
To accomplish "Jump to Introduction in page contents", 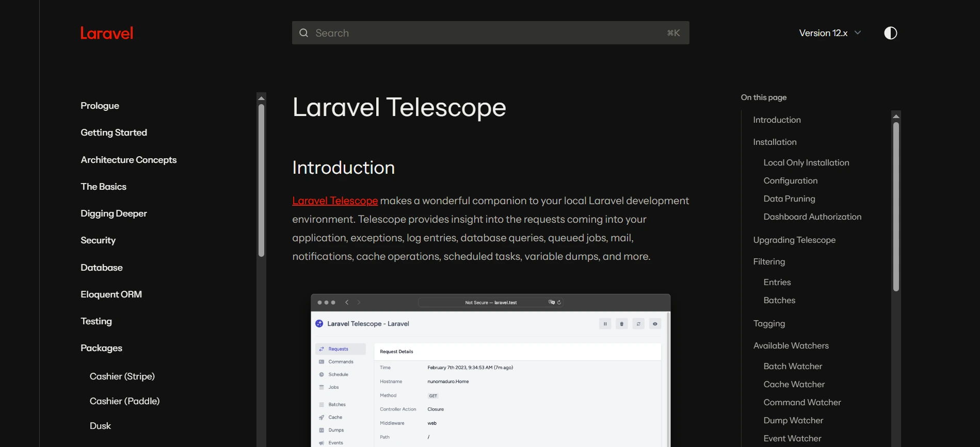I will [777, 120].
